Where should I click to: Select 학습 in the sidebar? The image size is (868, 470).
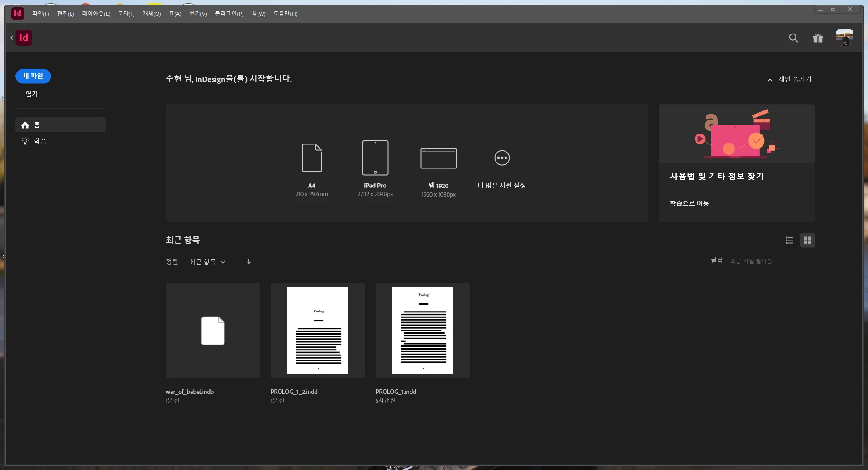(61, 141)
